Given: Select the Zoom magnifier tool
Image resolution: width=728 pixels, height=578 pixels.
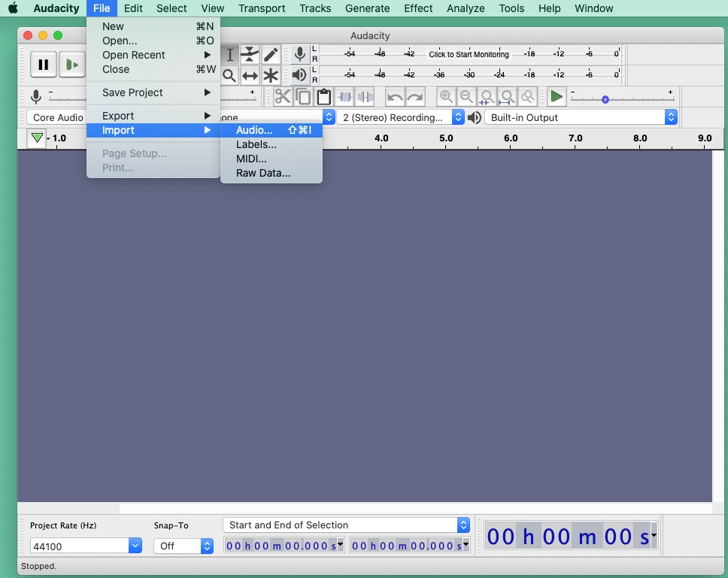Looking at the screenshot, I should tap(229, 75).
